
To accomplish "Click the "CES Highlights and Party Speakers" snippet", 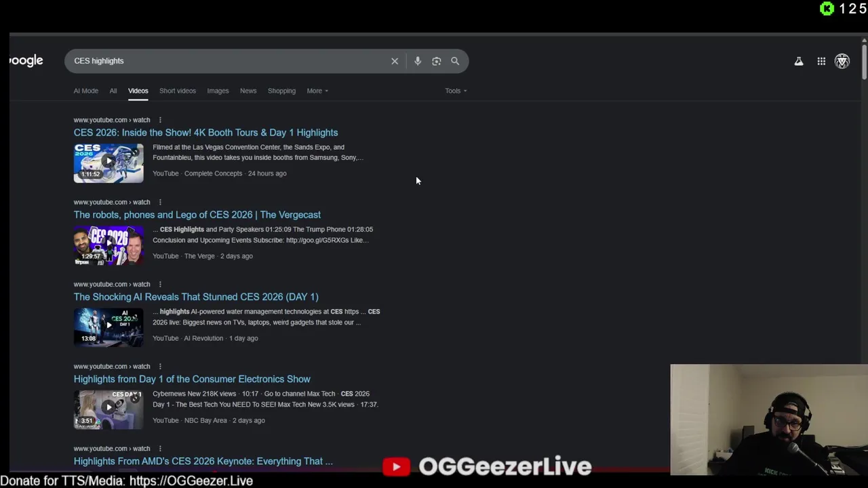I will (263, 235).
